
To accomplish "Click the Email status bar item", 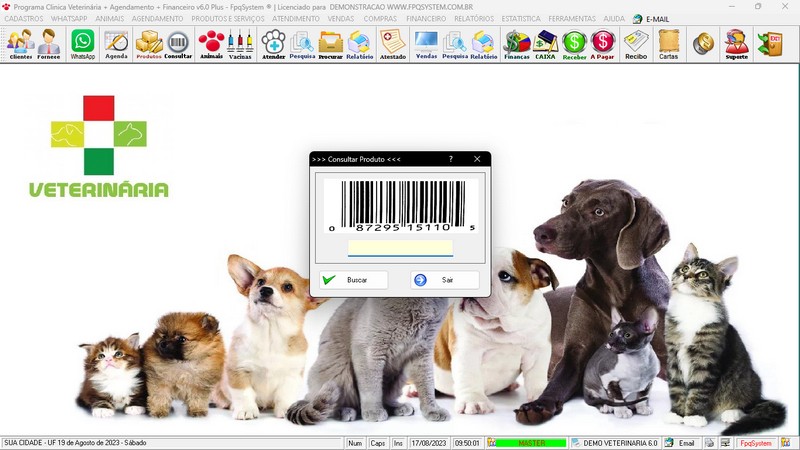I will (x=680, y=443).
